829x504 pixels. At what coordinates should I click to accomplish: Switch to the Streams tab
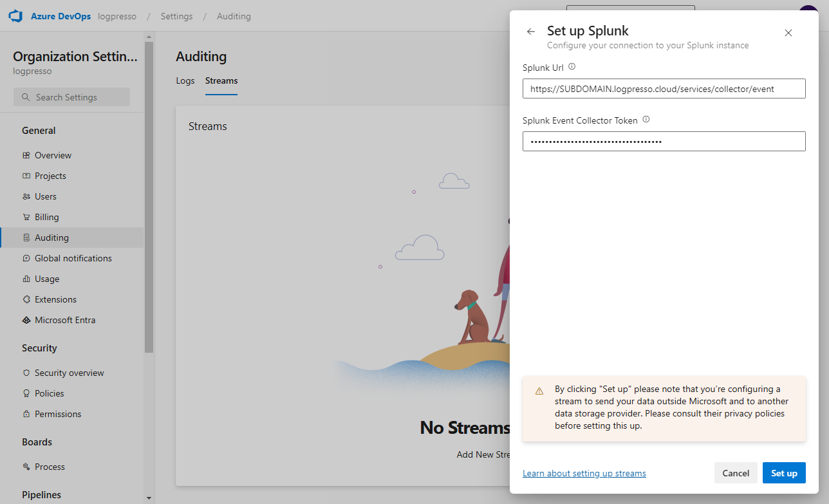pos(221,81)
